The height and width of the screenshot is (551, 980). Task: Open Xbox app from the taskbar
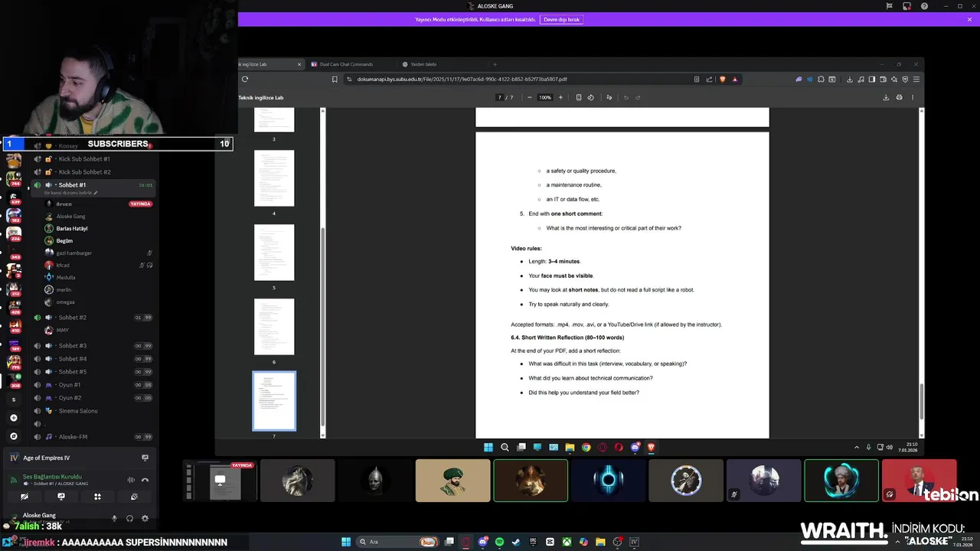click(x=567, y=542)
